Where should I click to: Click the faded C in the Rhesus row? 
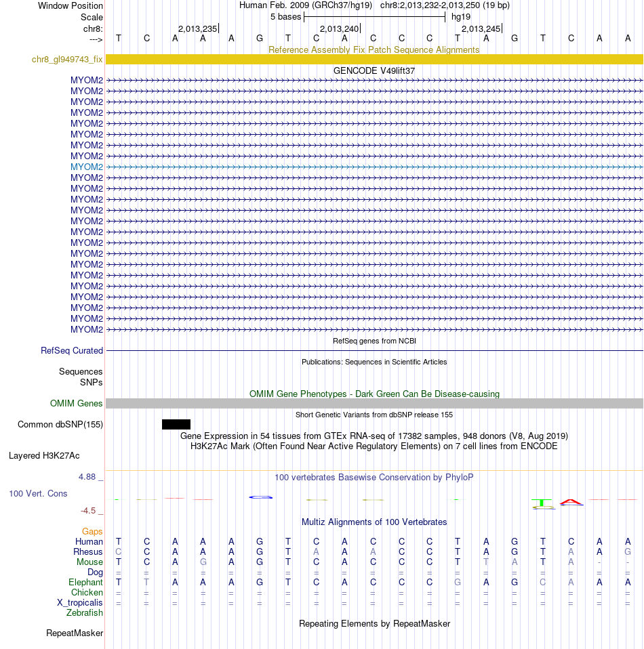[x=119, y=551]
